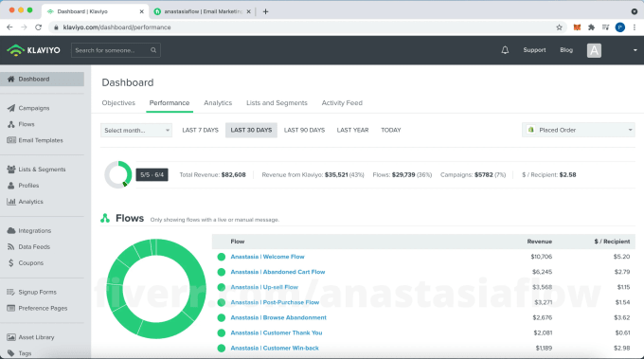Open Anastasia | Welcome Flow
Image resolution: width=644 pixels, height=359 pixels.
(267, 257)
